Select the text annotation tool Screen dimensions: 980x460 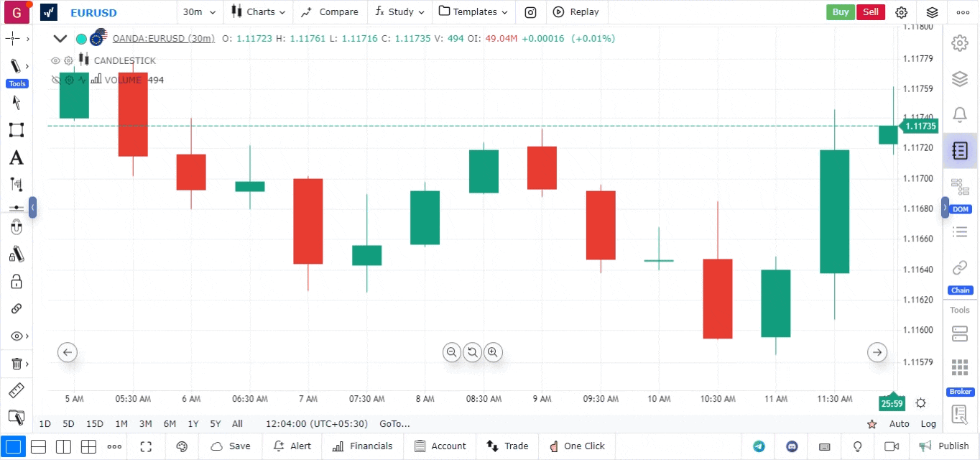(x=16, y=158)
